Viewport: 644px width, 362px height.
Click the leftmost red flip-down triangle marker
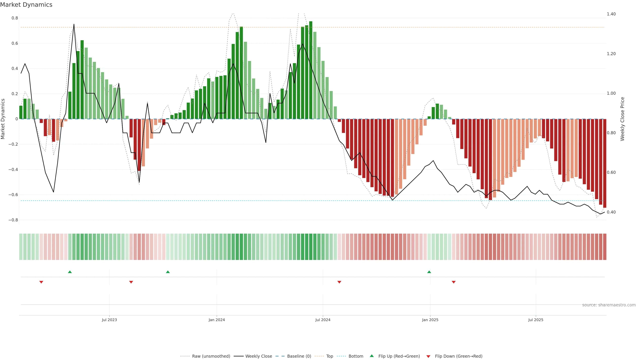(41, 282)
